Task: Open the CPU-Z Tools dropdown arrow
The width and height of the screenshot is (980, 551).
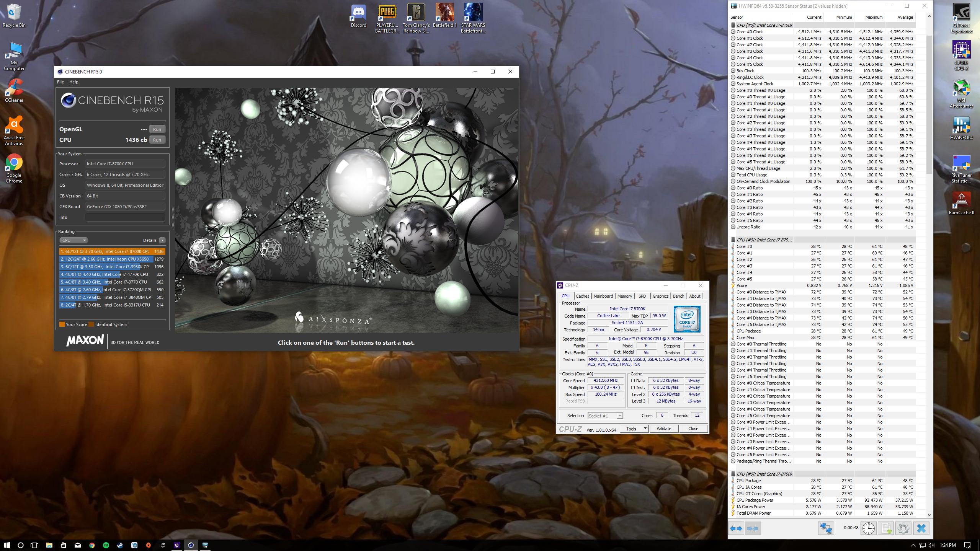Action: (x=645, y=429)
